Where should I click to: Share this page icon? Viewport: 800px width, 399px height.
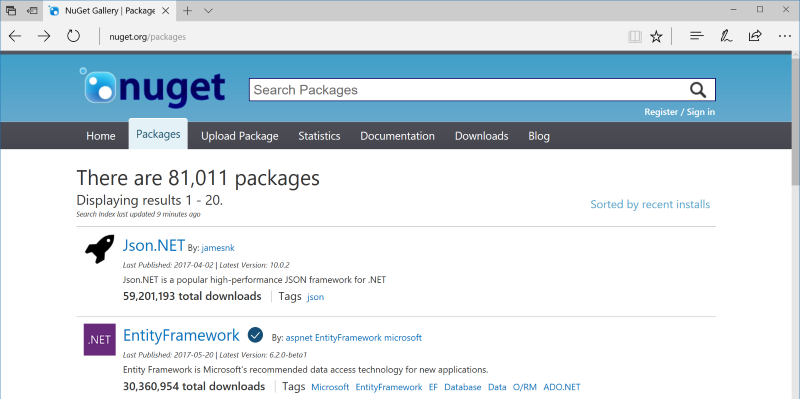(755, 36)
